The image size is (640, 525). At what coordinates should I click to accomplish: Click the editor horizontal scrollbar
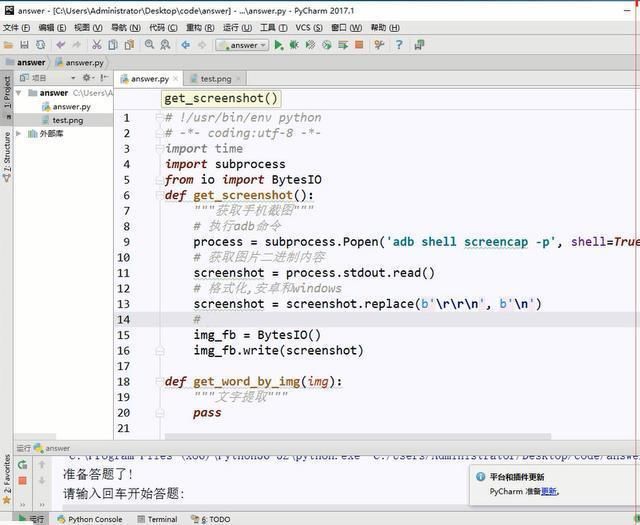pyautogui.click(x=358, y=436)
